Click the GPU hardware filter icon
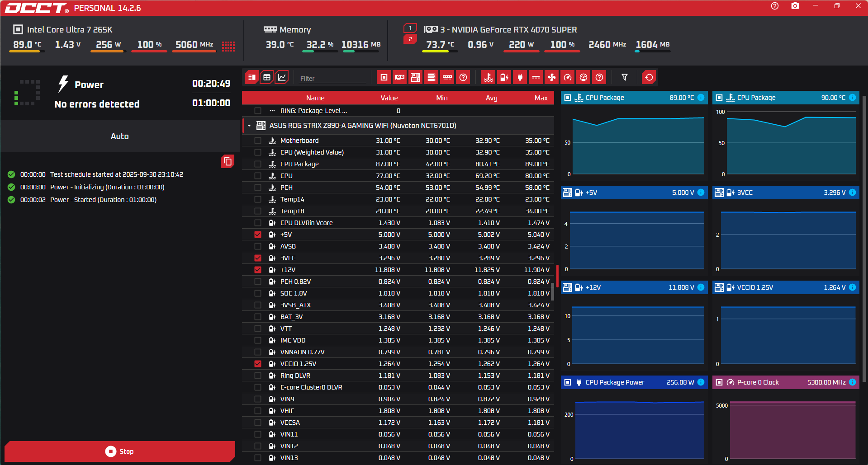Image resolution: width=868 pixels, height=465 pixels. click(x=400, y=77)
